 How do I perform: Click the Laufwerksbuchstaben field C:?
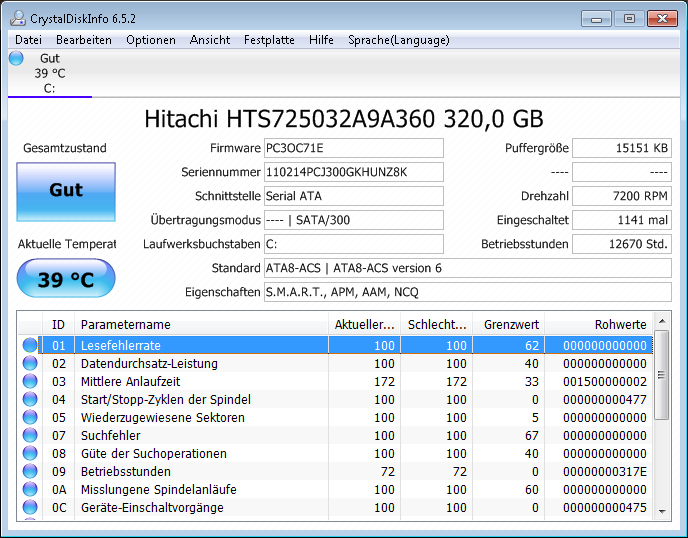click(x=354, y=244)
